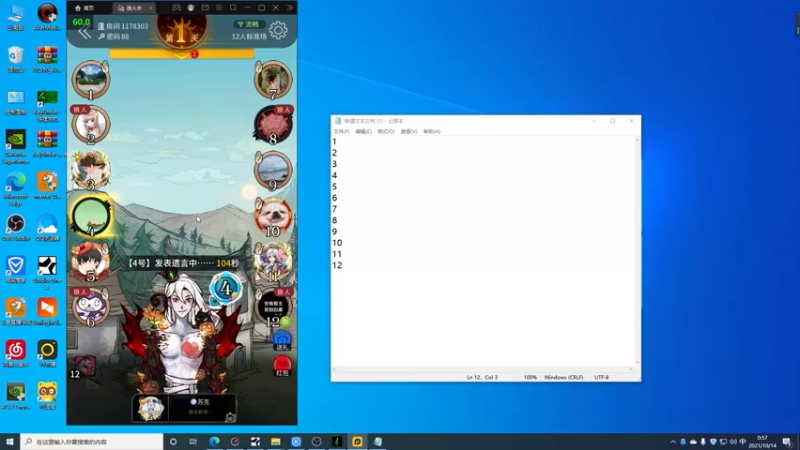This screenshot has width=800, height=450.
Task: Close the werewolf game tab
Action: tap(151, 8)
